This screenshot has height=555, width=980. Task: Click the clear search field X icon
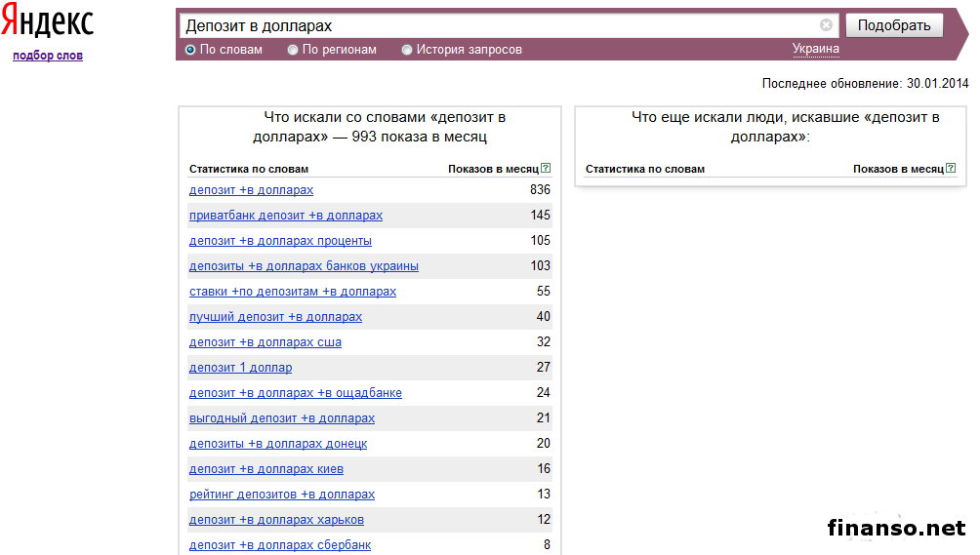pos(827,25)
